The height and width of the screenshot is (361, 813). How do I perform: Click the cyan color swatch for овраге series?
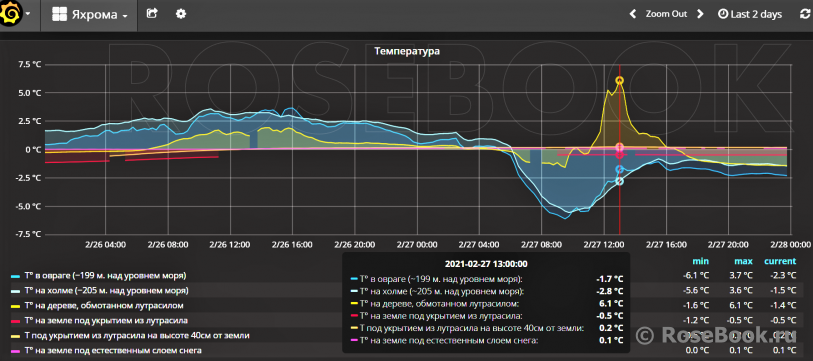tap(16, 276)
